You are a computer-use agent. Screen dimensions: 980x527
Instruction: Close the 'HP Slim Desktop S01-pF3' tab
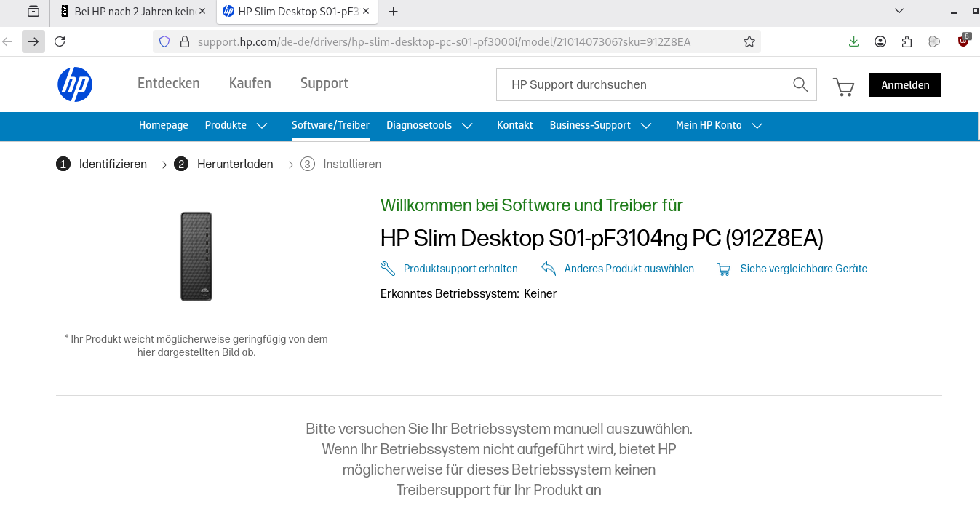(x=365, y=12)
